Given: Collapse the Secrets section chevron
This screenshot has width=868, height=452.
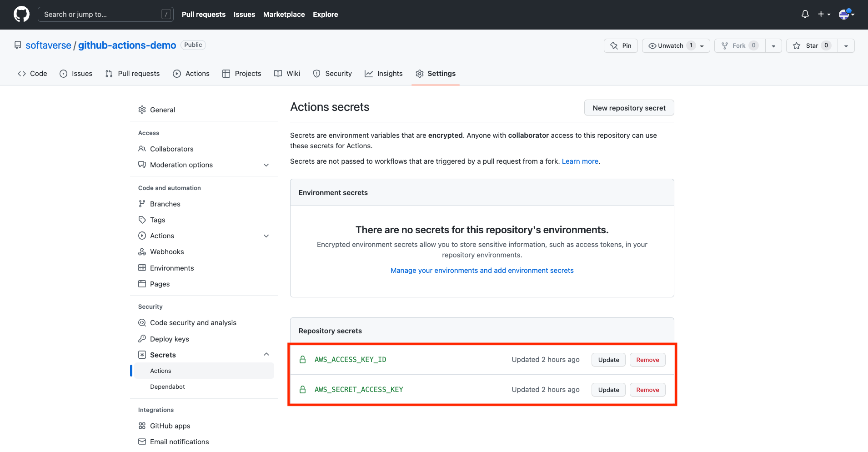Looking at the screenshot, I should pyautogui.click(x=266, y=355).
